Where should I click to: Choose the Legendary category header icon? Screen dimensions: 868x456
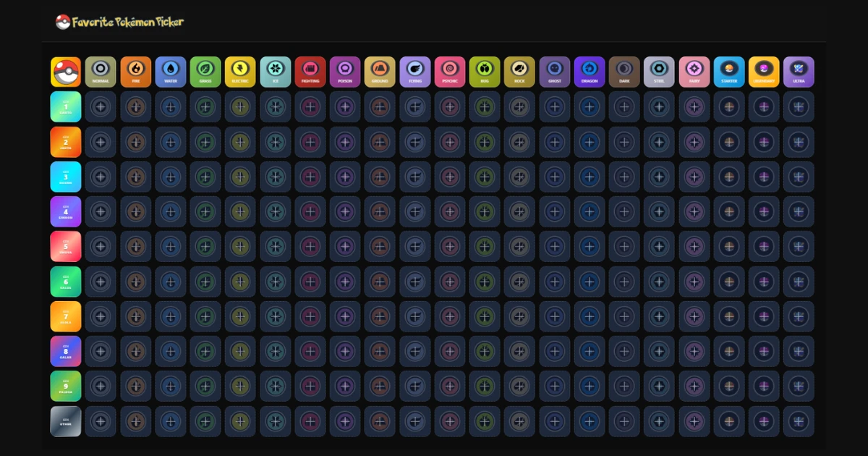click(x=764, y=72)
